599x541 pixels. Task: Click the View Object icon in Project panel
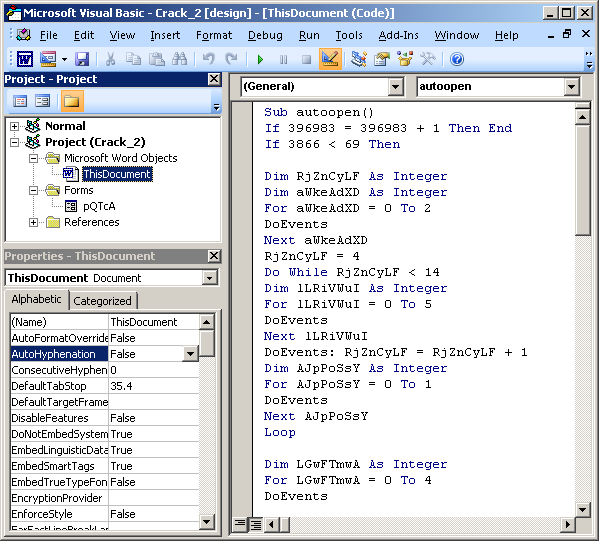pos(42,101)
